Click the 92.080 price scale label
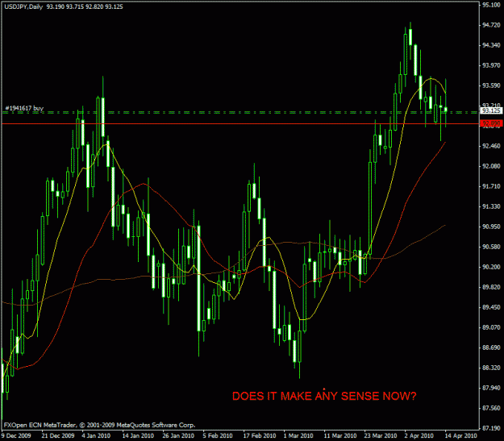The height and width of the screenshot is (441, 504). coord(491,166)
